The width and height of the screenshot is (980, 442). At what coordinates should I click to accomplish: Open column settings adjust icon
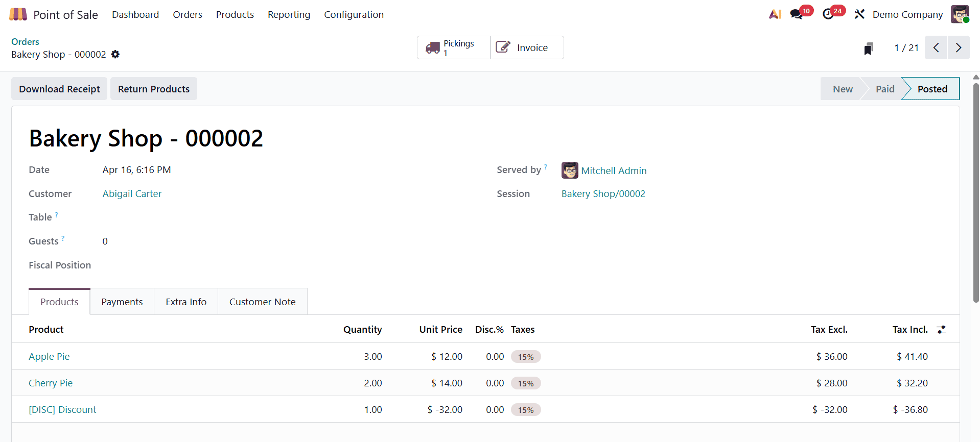click(942, 330)
